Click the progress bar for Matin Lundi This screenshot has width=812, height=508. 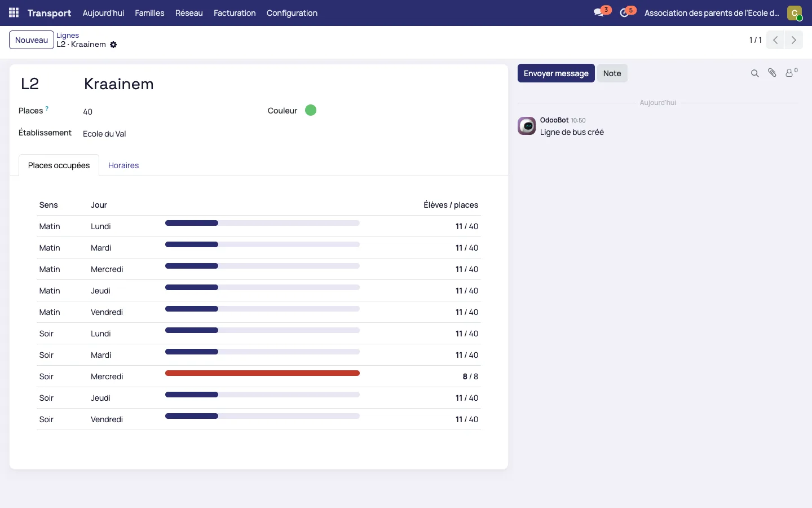click(262, 223)
